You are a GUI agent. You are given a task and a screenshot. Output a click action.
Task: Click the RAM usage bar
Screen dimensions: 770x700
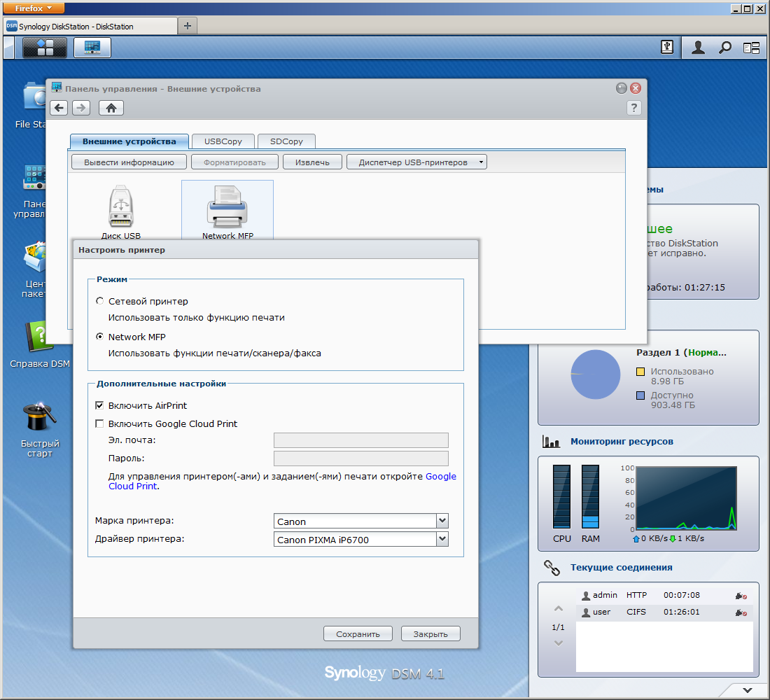pyautogui.click(x=590, y=496)
